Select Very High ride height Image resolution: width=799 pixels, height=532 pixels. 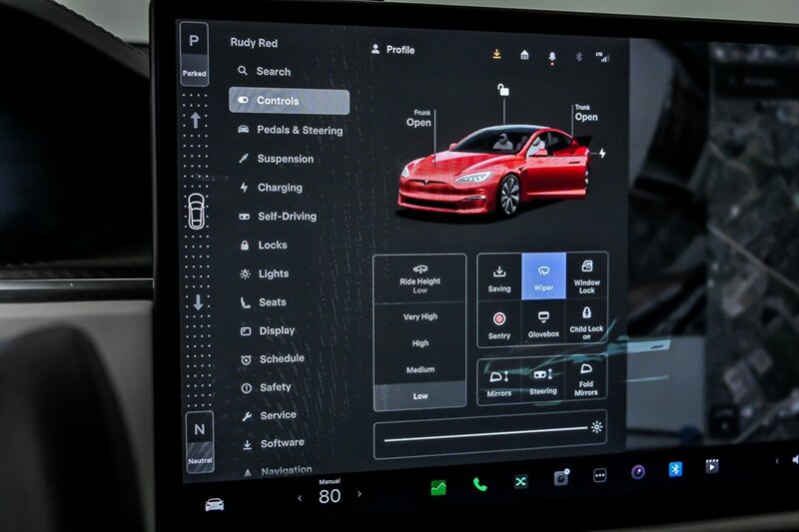(419, 316)
